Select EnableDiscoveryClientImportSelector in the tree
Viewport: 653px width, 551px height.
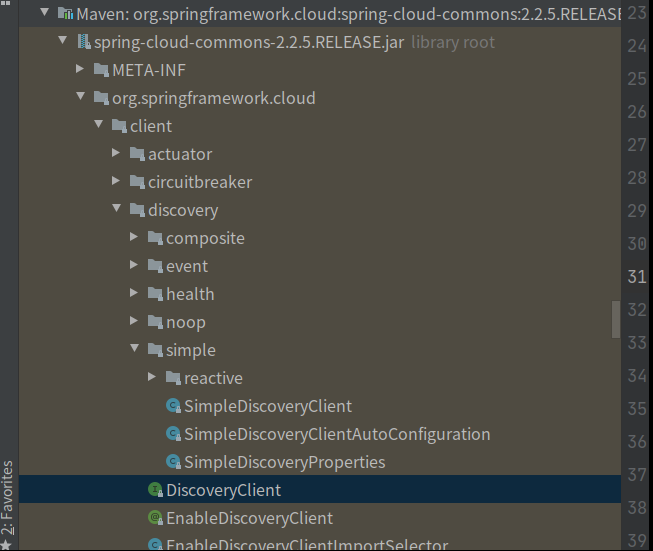tap(307, 544)
